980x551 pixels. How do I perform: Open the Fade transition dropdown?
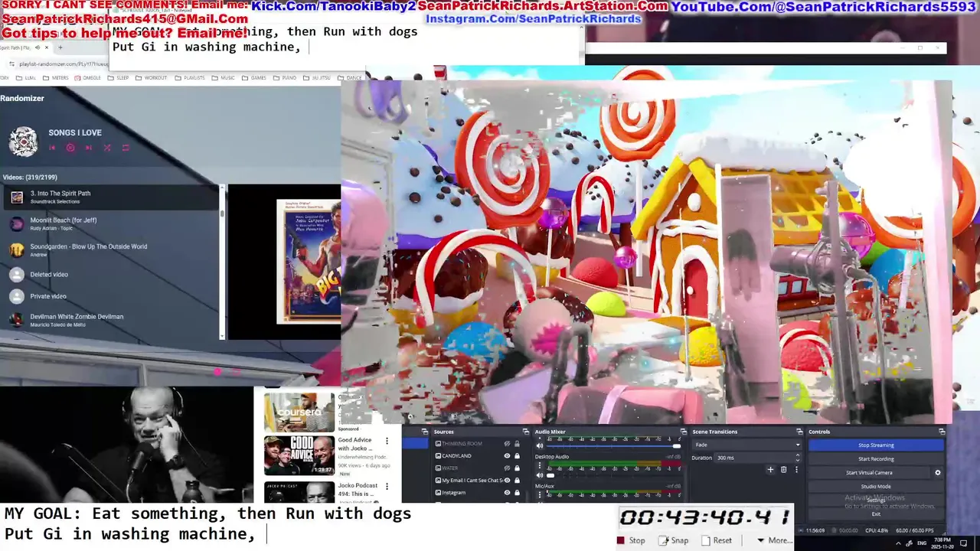(746, 445)
